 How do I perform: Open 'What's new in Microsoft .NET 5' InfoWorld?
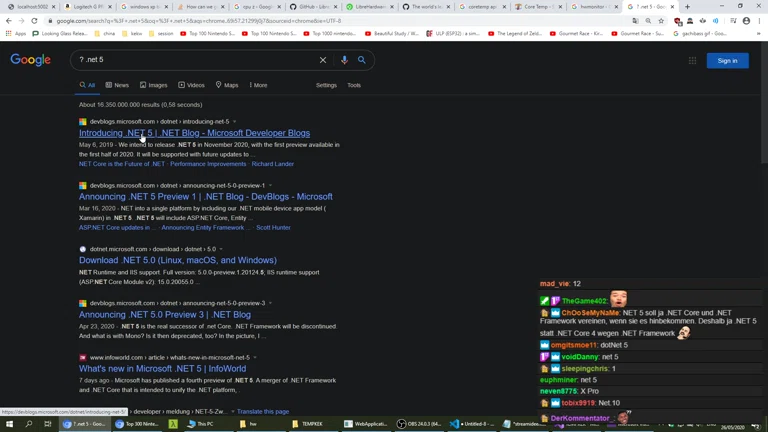(x=163, y=369)
